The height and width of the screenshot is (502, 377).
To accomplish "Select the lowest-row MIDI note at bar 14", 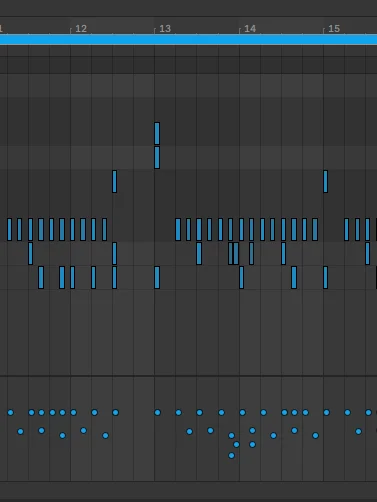I will 241,277.
